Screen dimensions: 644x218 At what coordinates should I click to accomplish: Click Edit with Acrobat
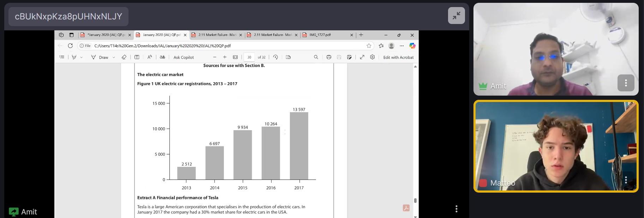(398, 57)
